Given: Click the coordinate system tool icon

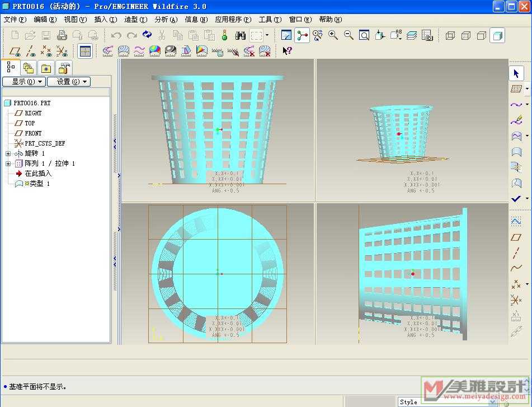Looking at the screenshot, I should 516,300.
